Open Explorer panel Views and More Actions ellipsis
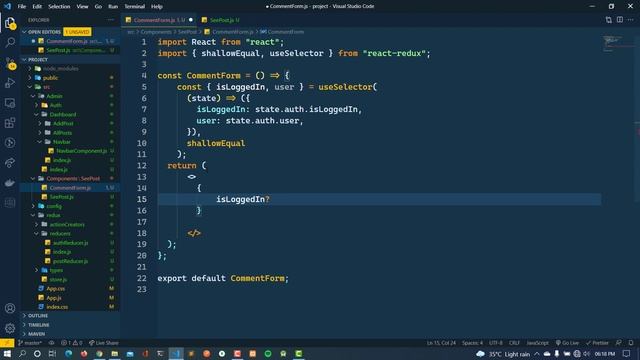Viewport: 640px width, 360px height. (111, 20)
